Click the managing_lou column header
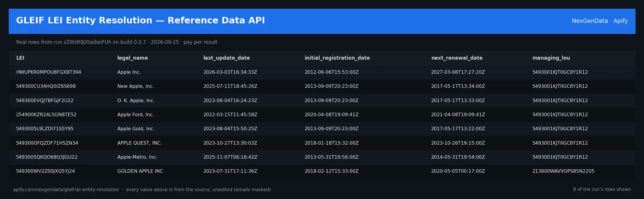This screenshot has height=199, width=644. click(551, 58)
